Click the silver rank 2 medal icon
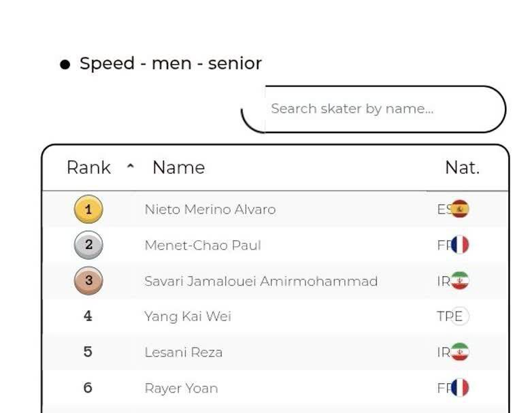This screenshot has height=413, width=532. 88,246
